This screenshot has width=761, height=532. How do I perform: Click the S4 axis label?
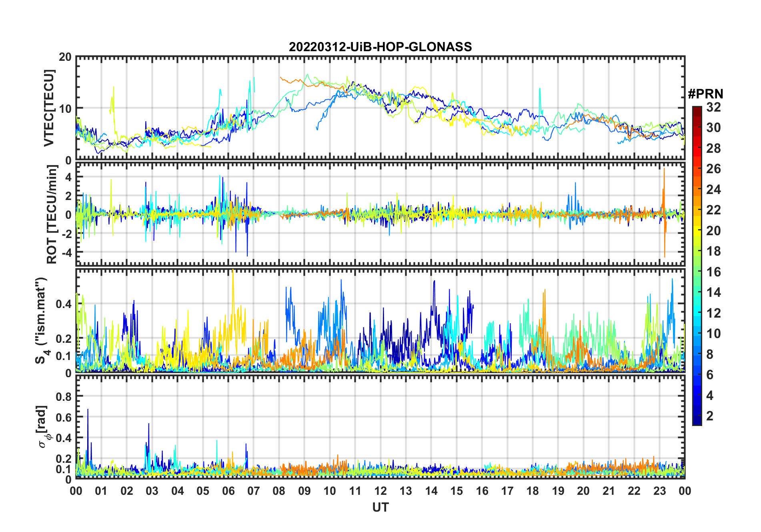(x=42, y=321)
